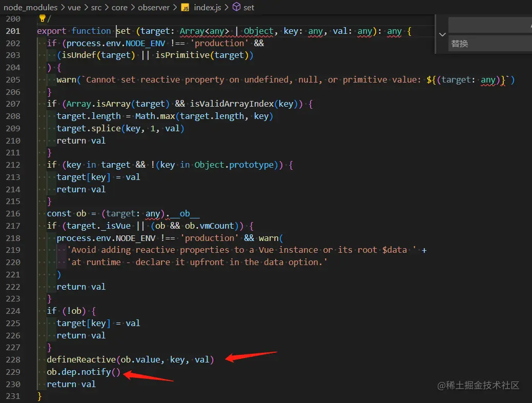
Task: Open node_modules breadcrumb segment
Action: [31, 8]
